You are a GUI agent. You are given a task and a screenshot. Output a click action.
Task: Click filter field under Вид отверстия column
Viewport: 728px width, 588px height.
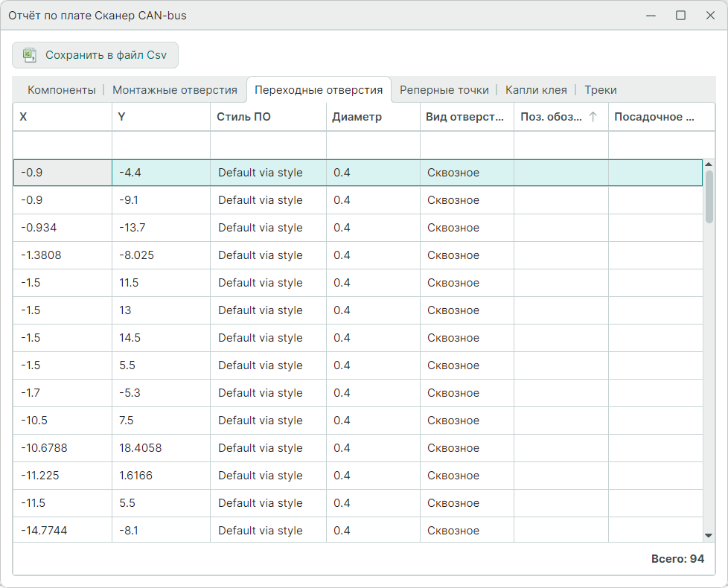467,144
